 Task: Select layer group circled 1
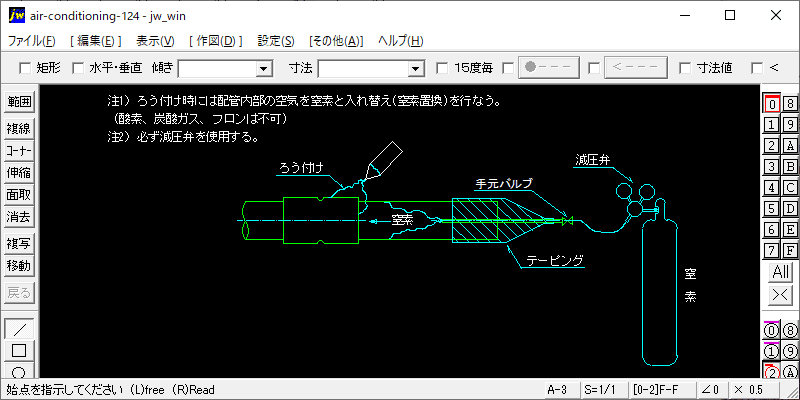click(772, 352)
